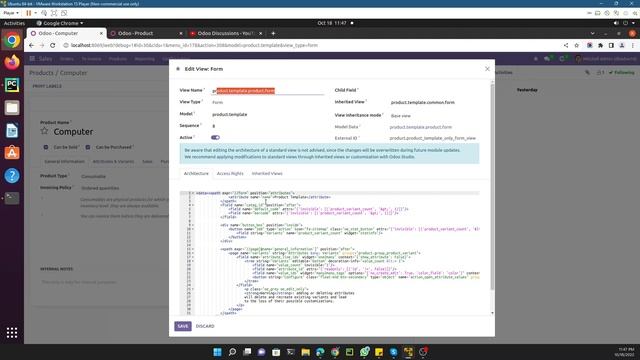Discard changes in Edit View dialog
640x360 pixels.
[x=205, y=326]
